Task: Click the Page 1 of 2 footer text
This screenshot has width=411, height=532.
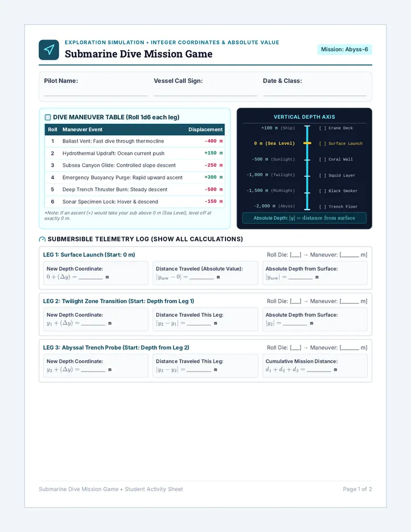Action: (357, 489)
